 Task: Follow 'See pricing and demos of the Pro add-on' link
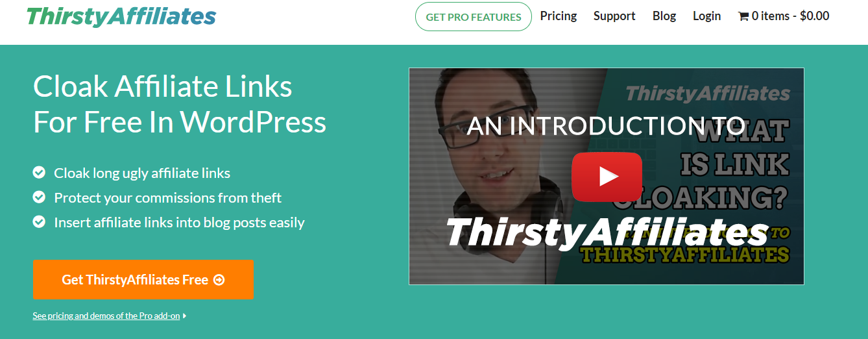[106, 316]
